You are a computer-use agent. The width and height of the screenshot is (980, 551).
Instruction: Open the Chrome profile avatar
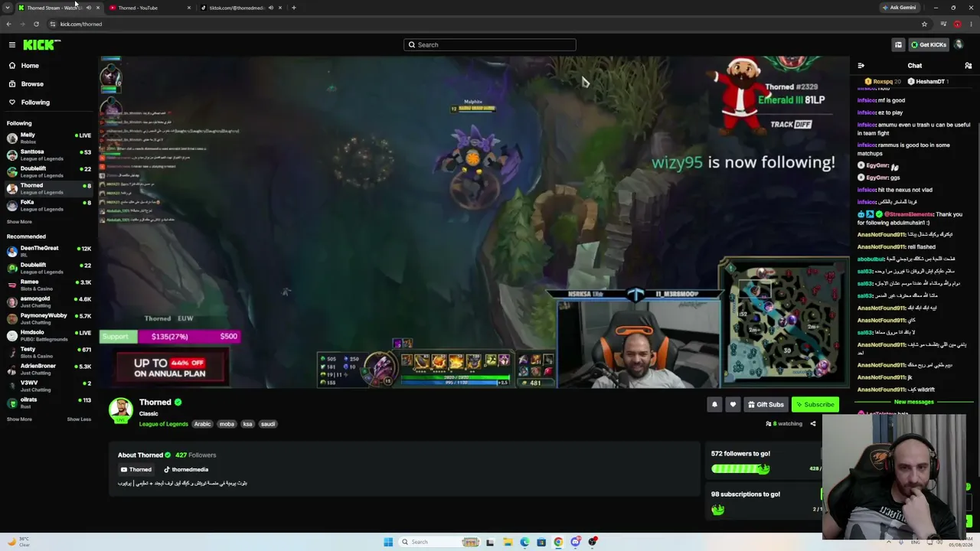(957, 24)
